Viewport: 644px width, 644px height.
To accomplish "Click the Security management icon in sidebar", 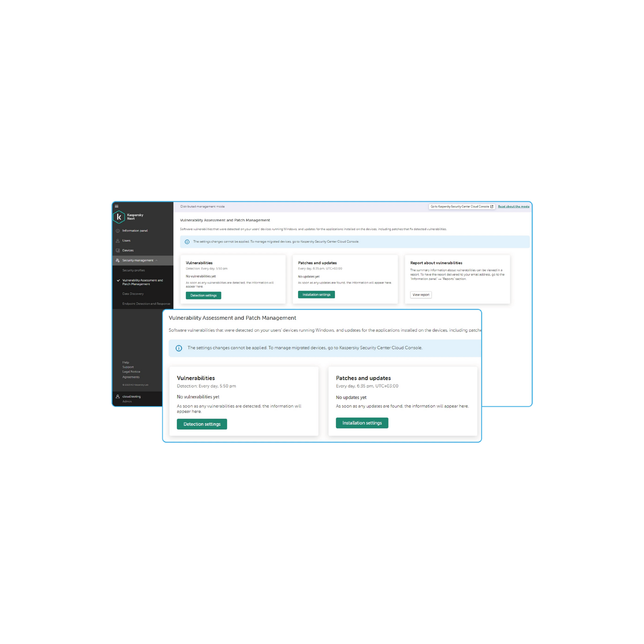I will [118, 260].
